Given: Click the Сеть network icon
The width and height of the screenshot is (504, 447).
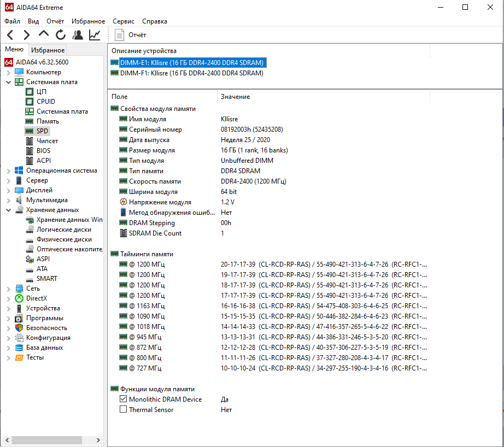Looking at the screenshot, I should [x=19, y=289].
